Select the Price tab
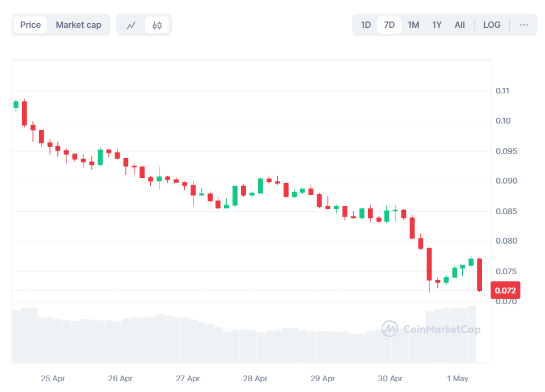545x392 pixels. pyautogui.click(x=31, y=25)
